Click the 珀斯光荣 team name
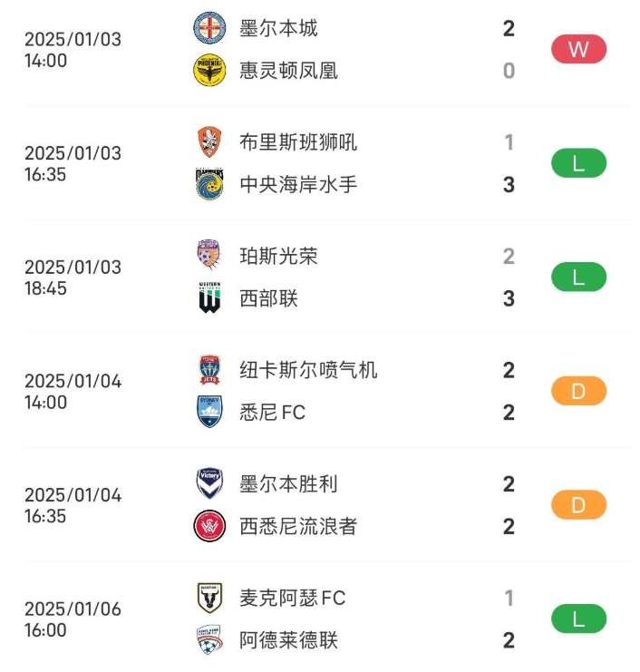This screenshot has width=640, height=672. pos(278,256)
